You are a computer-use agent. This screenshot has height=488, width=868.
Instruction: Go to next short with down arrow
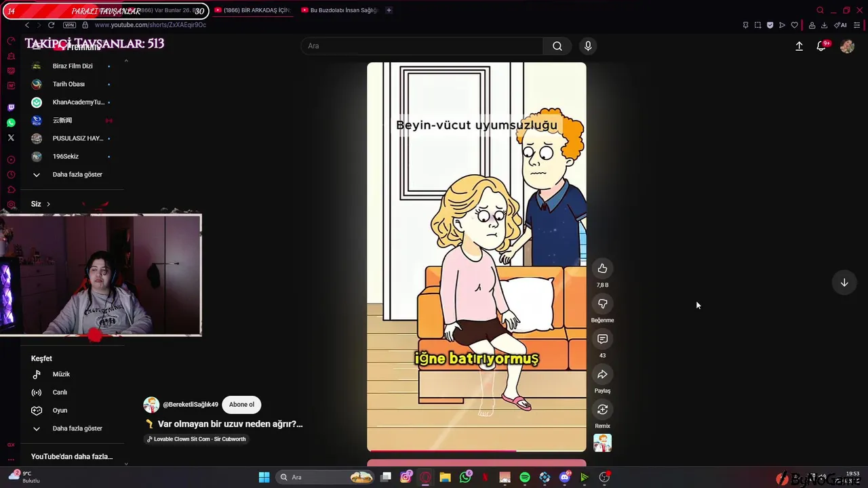click(844, 283)
